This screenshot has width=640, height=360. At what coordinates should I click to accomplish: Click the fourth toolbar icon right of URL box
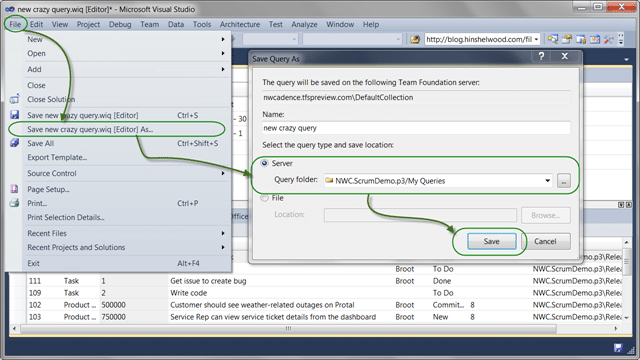click(x=595, y=39)
